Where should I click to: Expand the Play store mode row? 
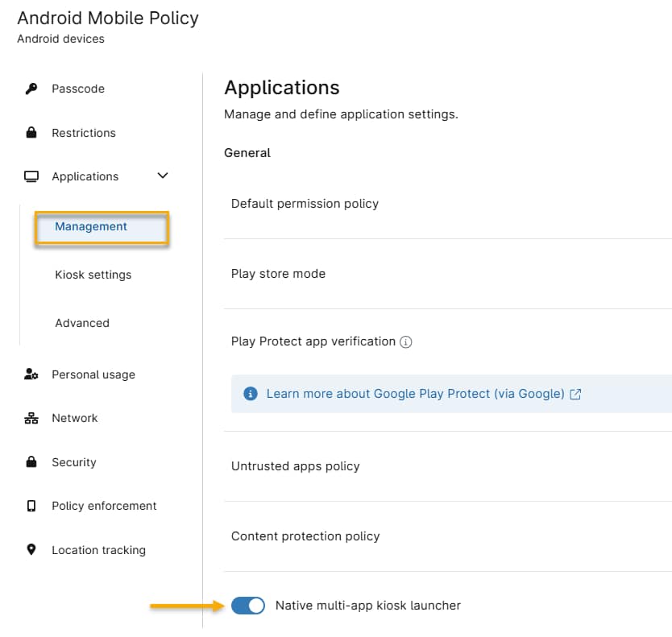(448, 274)
